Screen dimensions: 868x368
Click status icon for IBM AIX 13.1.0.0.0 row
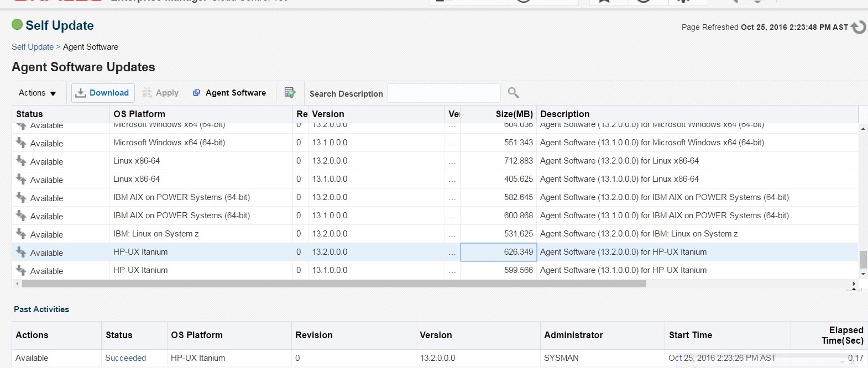click(22, 215)
